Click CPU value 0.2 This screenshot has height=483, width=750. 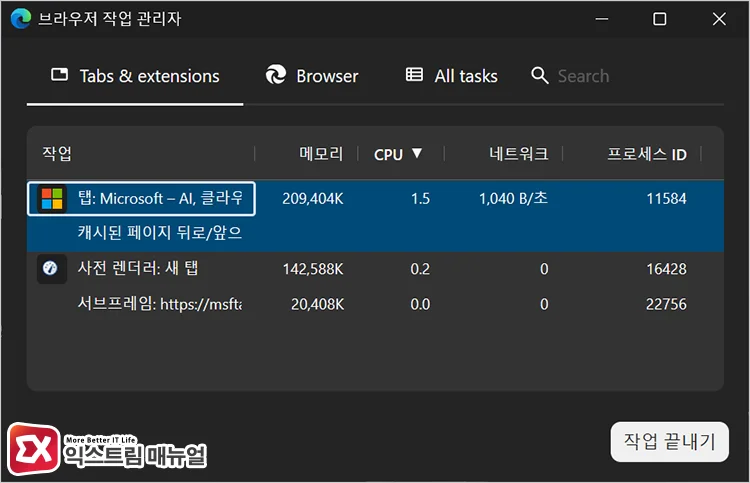(420, 269)
